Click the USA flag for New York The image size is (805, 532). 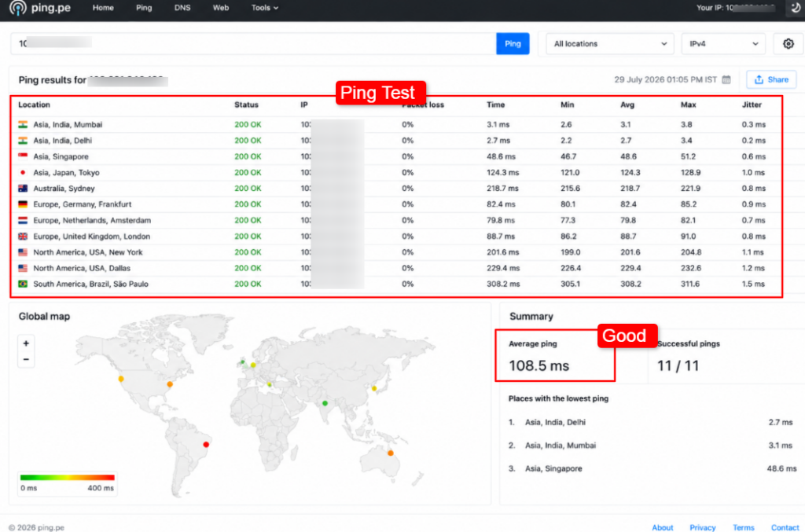pos(23,252)
